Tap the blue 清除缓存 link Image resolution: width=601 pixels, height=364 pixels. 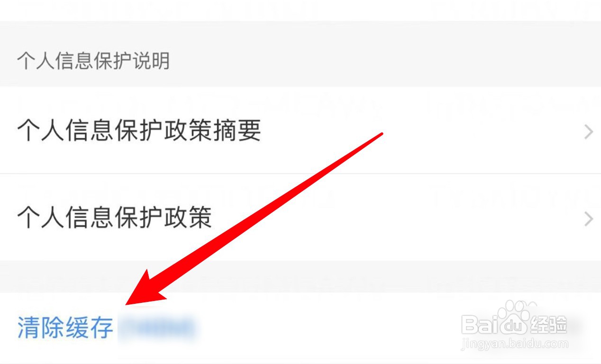[x=65, y=328]
